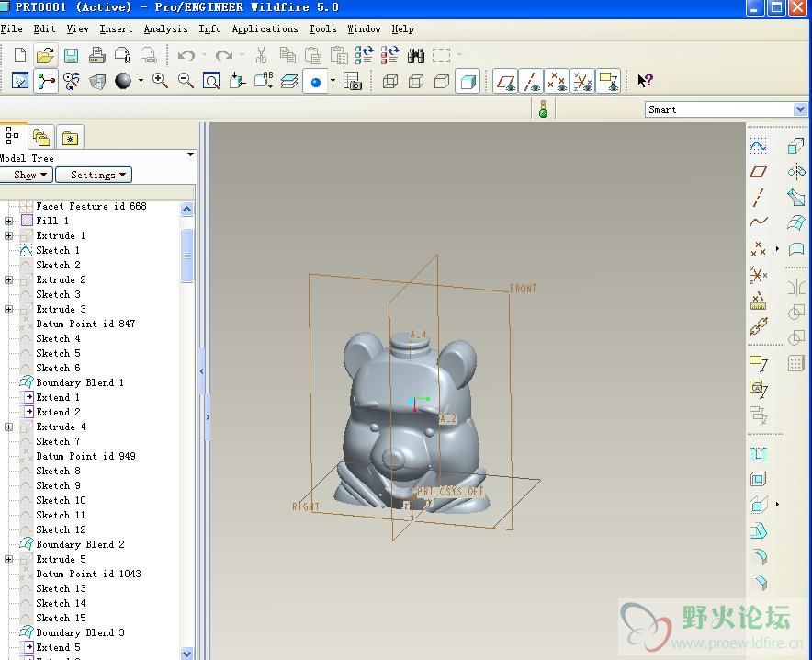Collapse the navigator panel with sash arrow
This screenshot has width=812, height=660.
pyautogui.click(x=201, y=371)
